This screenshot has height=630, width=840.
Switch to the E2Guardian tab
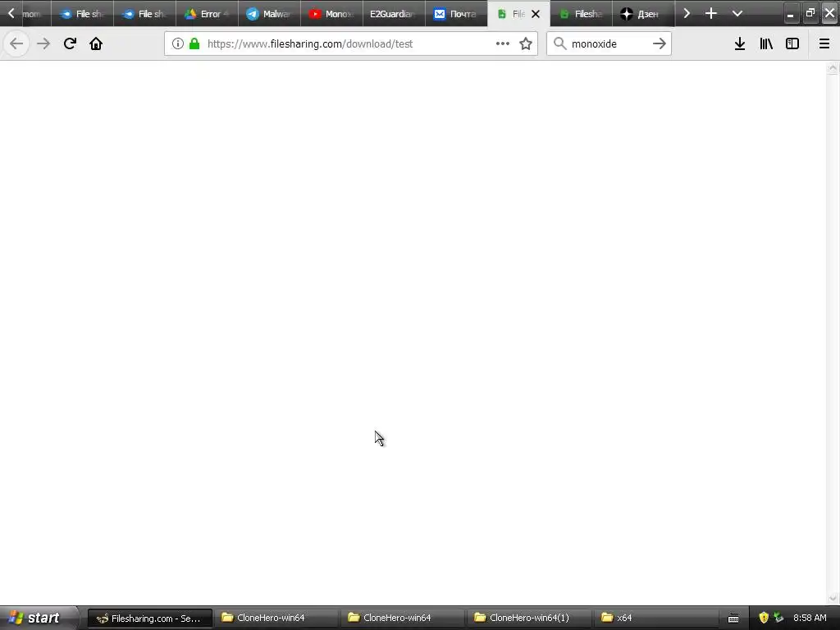tap(393, 14)
